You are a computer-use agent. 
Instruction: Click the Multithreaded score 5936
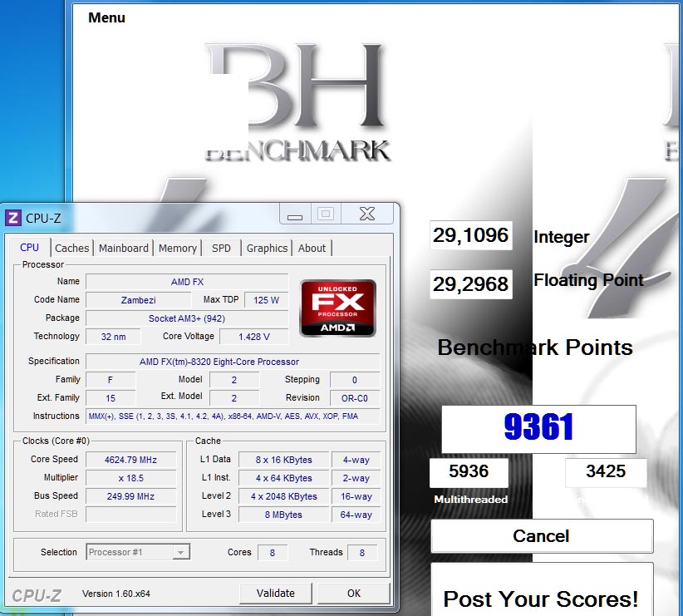(x=469, y=472)
